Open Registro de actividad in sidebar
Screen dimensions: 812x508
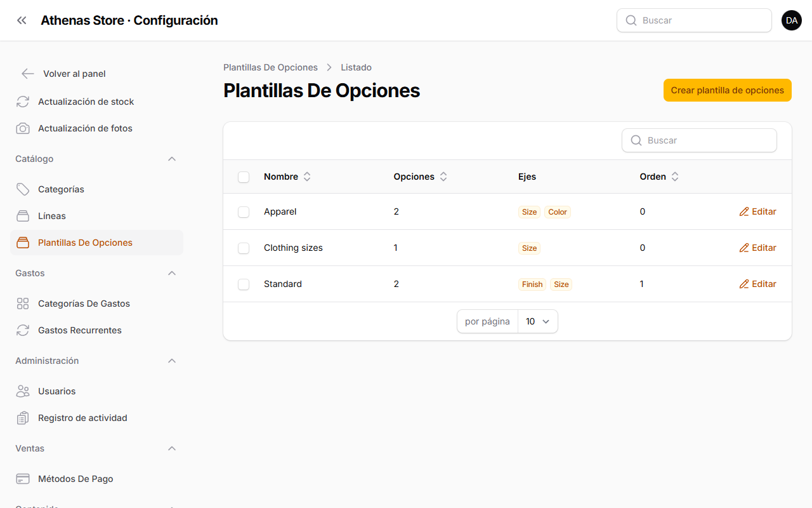[96, 418]
